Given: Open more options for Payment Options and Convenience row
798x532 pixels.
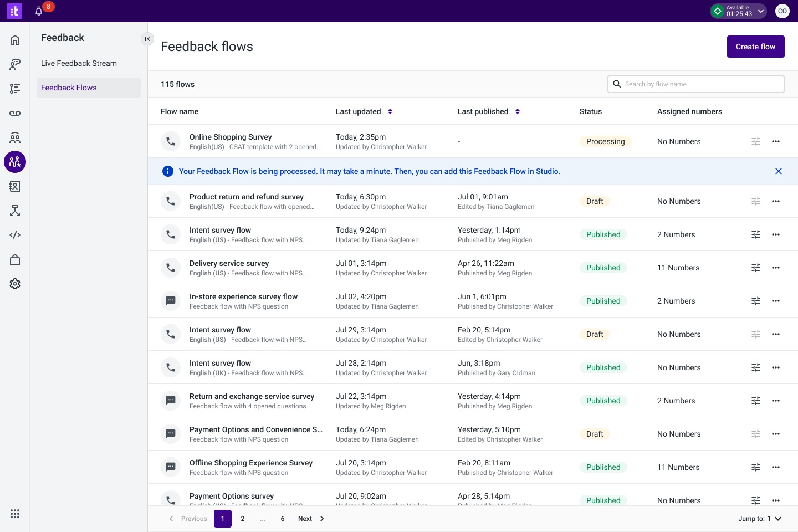Looking at the screenshot, I should pos(776,434).
